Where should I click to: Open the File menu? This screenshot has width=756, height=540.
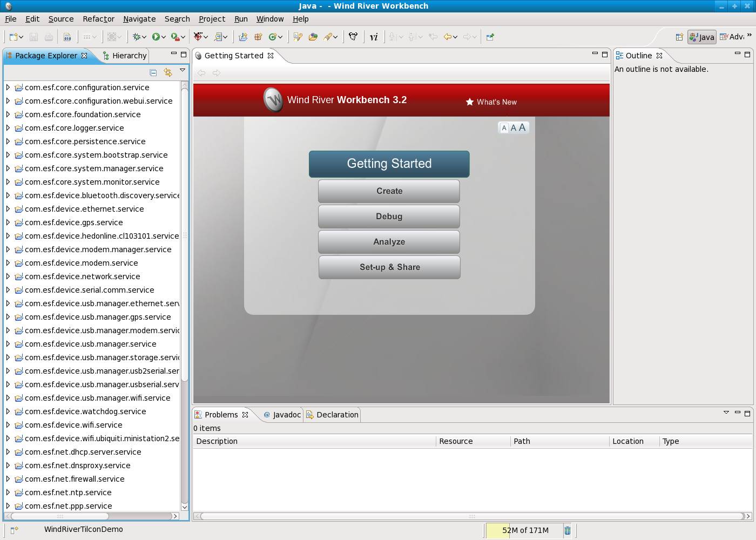coord(11,19)
